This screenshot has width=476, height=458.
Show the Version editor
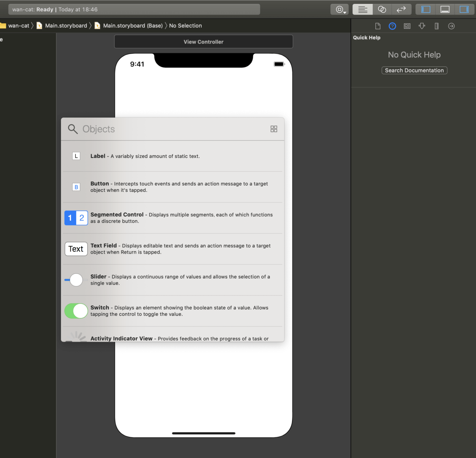401,9
